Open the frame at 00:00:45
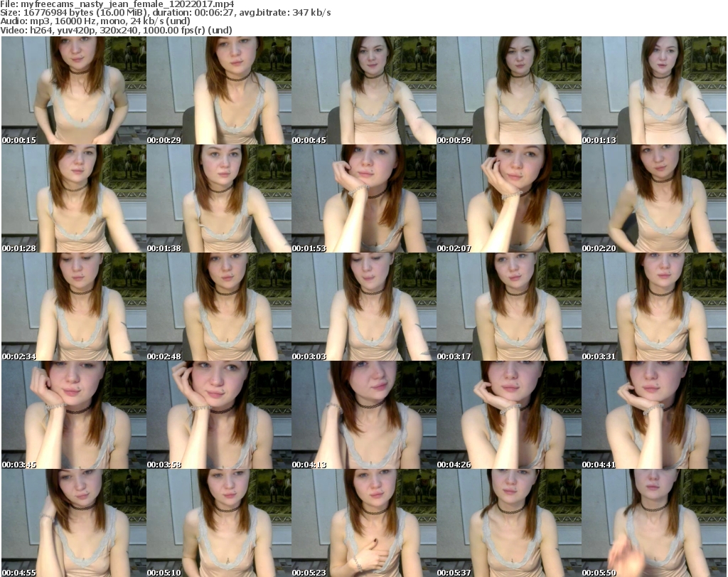The image size is (728, 577). pyautogui.click(x=363, y=90)
